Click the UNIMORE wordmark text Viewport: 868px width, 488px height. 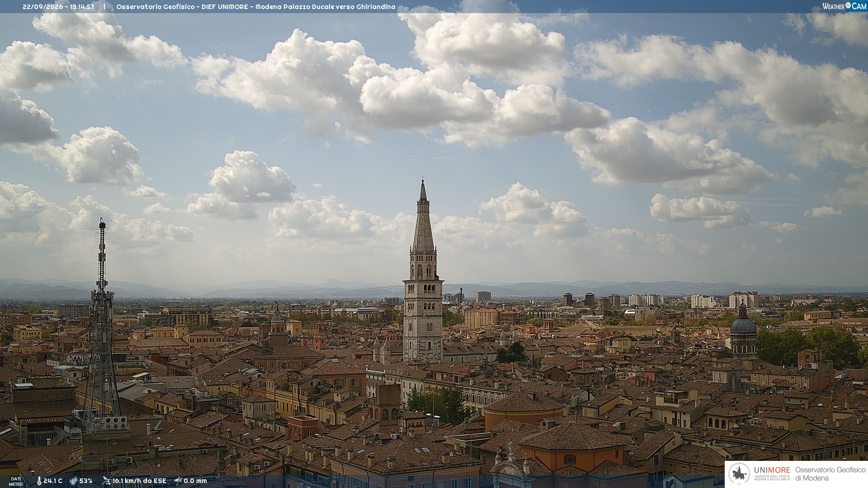point(772,470)
